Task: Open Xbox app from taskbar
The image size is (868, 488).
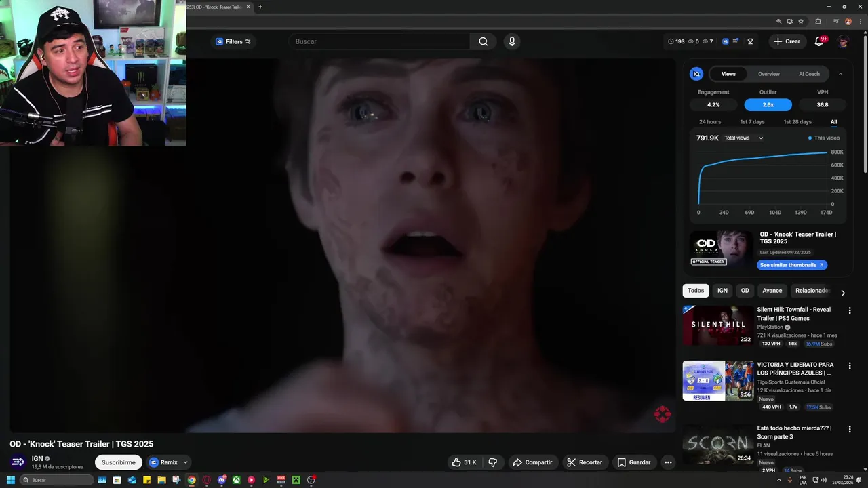Action: coord(236,480)
